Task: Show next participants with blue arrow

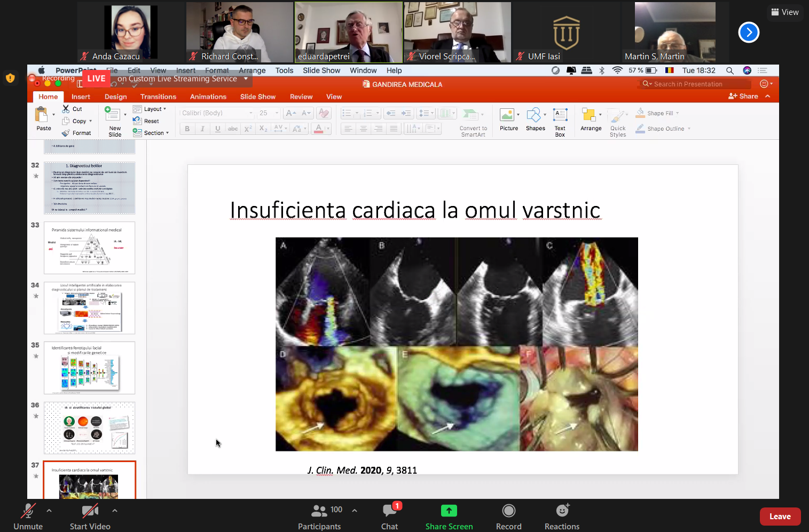Action: click(x=749, y=33)
